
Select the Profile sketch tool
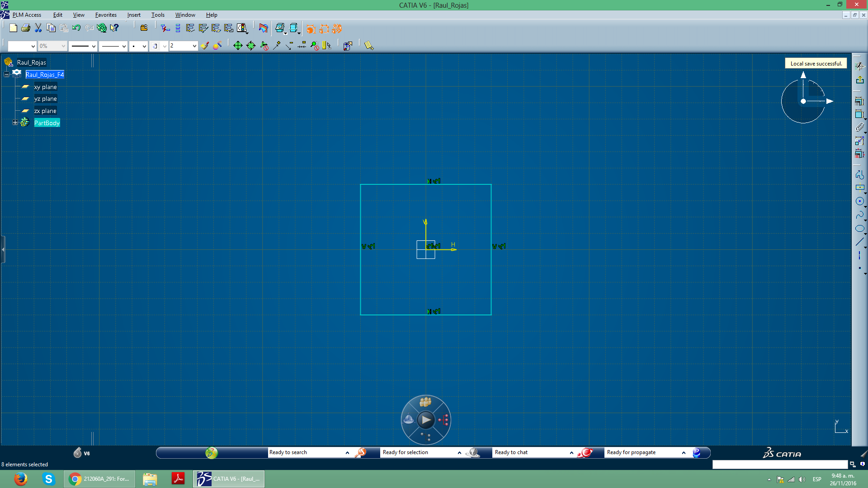(x=859, y=174)
